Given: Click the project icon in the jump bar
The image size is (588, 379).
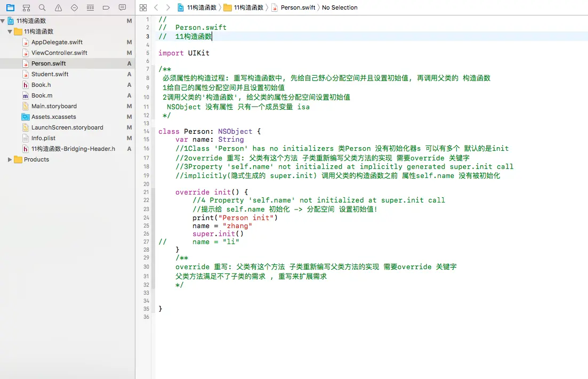Looking at the screenshot, I should [181, 7].
